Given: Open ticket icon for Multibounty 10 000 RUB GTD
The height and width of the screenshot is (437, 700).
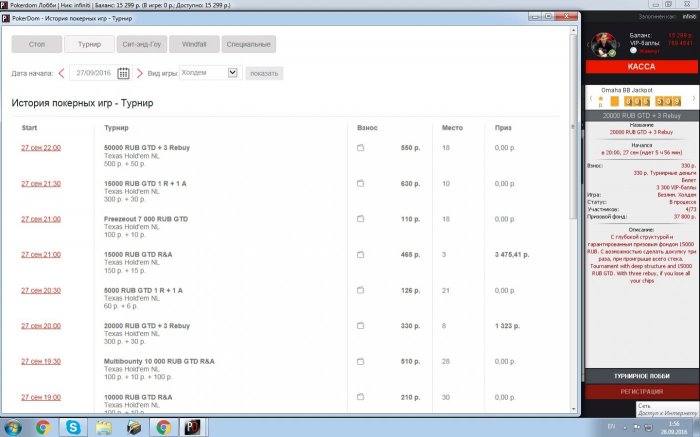Looking at the screenshot, I should pos(360,362).
